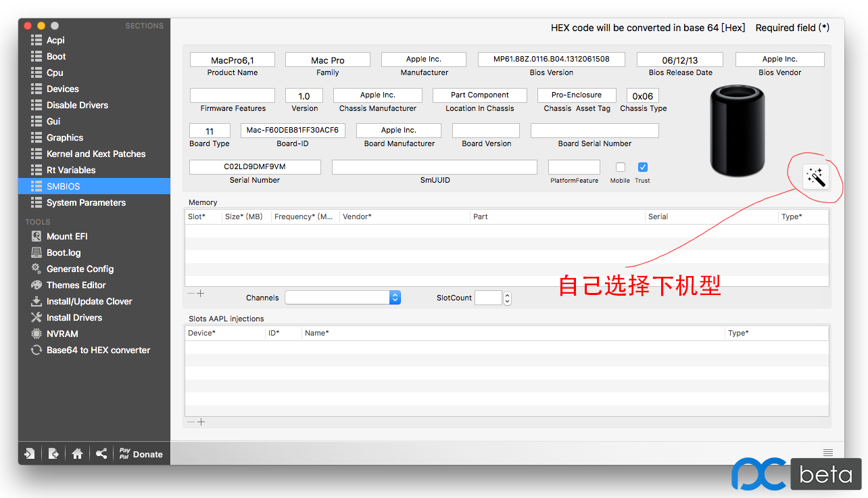Select the Acpi section
The height and width of the screenshot is (498, 868).
(x=55, y=40)
